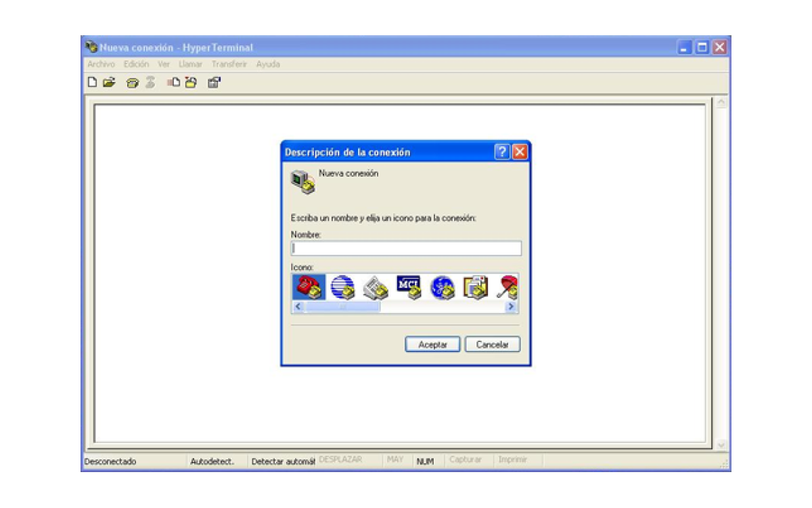Select the fax machine connection icon
The image size is (812, 508).
pyautogui.click(x=376, y=287)
